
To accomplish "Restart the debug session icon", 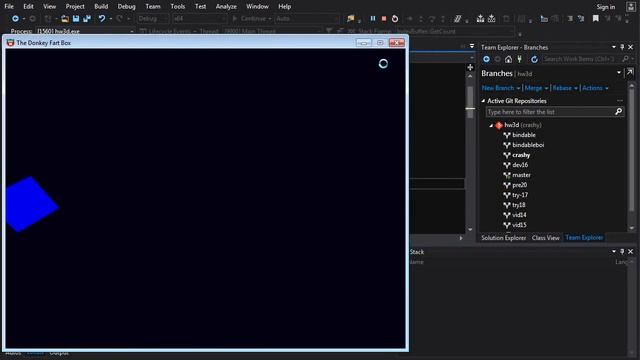I will coord(395,18).
